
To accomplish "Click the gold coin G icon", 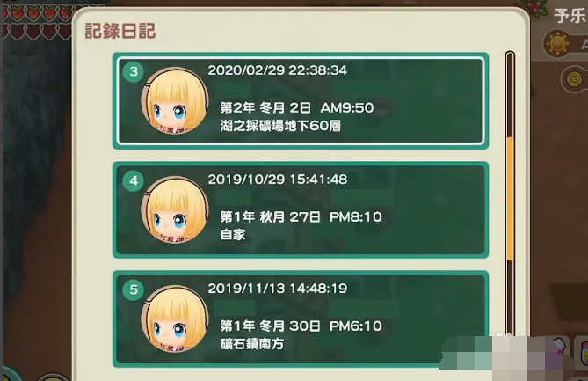I will click(x=573, y=79).
